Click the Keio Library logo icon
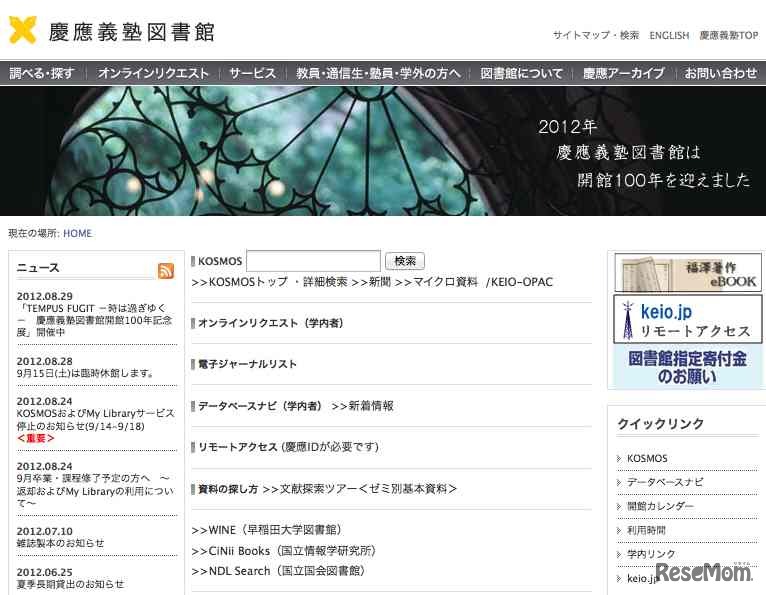 pyautogui.click(x=23, y=30)
